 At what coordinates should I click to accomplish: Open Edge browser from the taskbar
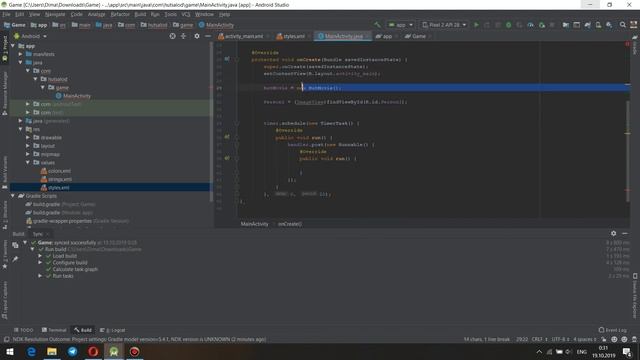[x=31, y=351]
